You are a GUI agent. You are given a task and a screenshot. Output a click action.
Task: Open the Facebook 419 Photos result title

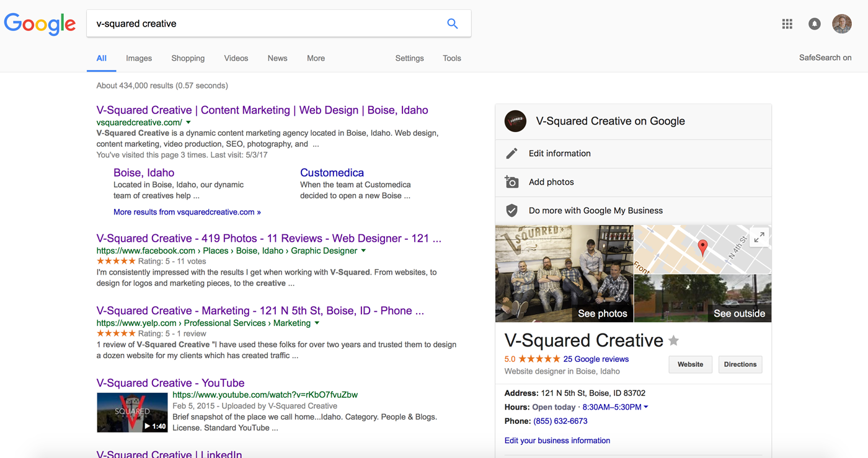coord(269,239)
